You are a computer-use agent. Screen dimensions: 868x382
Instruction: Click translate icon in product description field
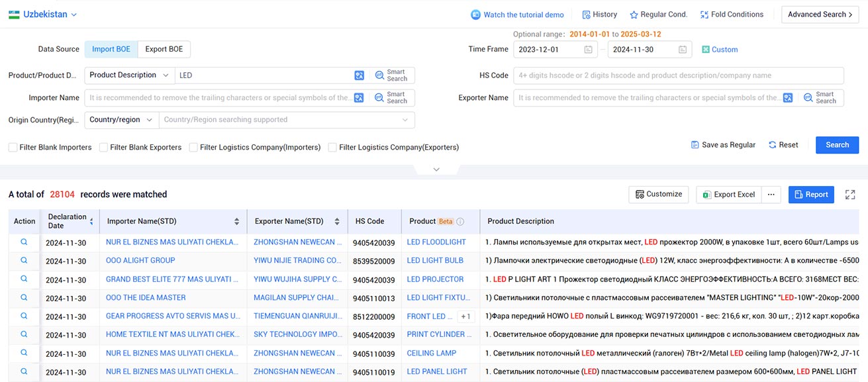point(359,75)
